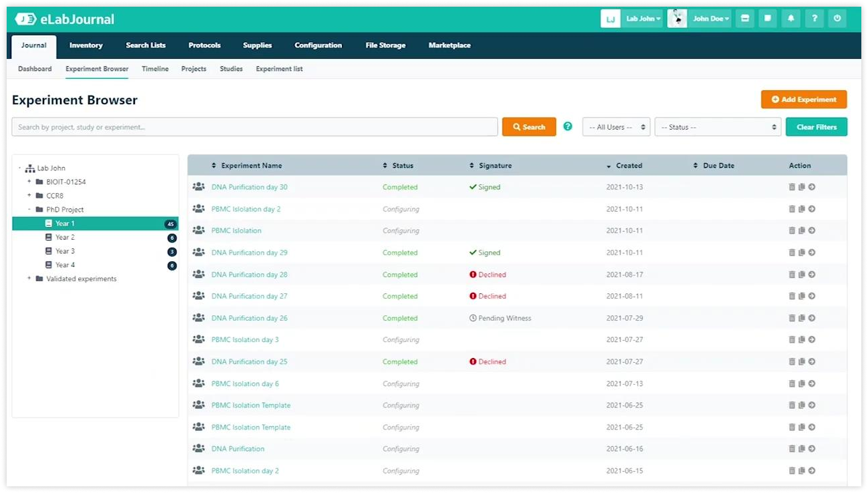Viewport: 868px width, 493px height.
Task: Open the Marketplace tab
Action: click(449, 45)
